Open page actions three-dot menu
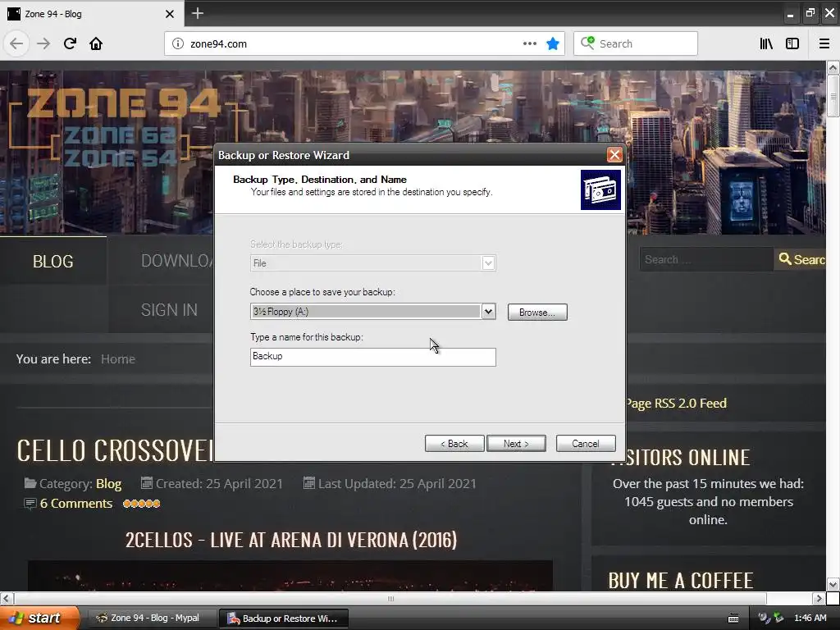840x630 pixels. click(x=529, y=43)
